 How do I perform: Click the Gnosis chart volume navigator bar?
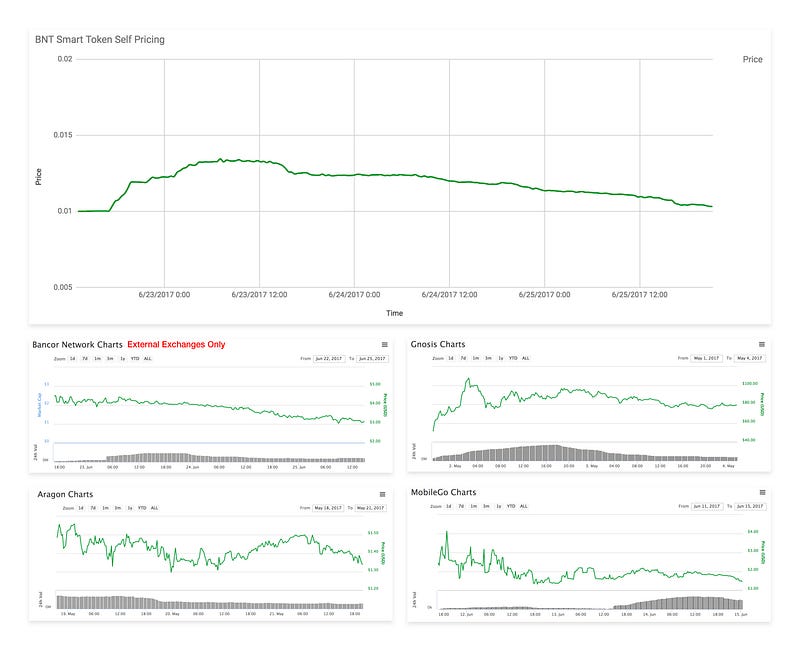tap(585, 453)
